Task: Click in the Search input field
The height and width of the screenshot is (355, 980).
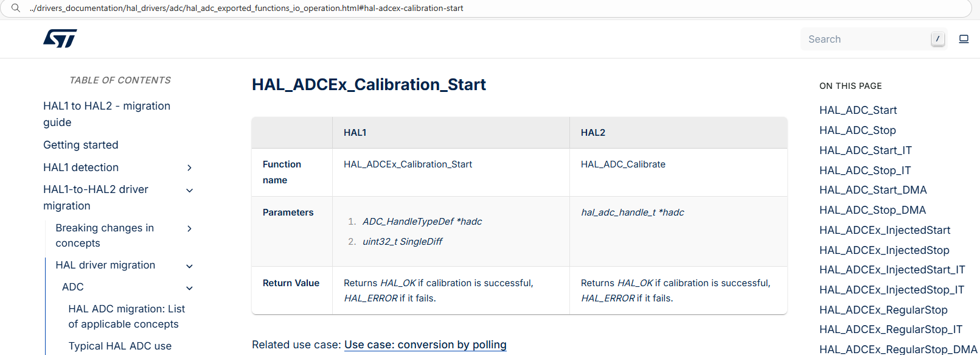Action: (x=864, y=39)
